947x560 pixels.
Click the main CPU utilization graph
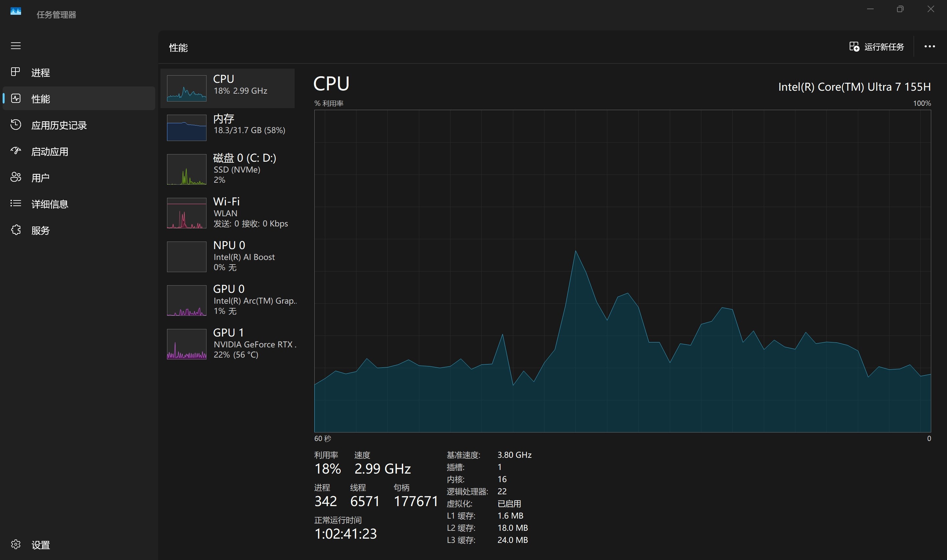(x=622, y=271)
